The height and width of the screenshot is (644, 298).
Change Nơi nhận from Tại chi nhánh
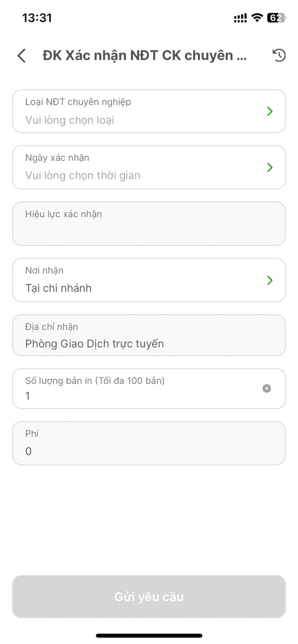click(149, 280)
